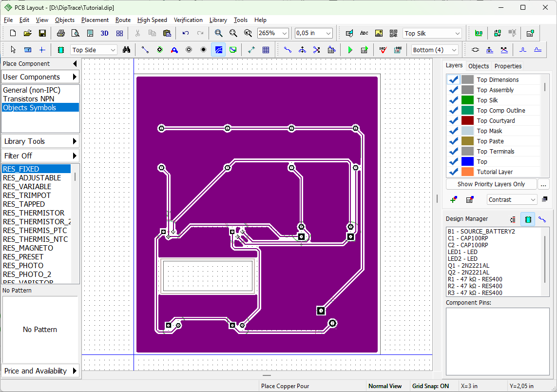
Task: Click the Place Table grid icon
Action: (x=266, y=50)
